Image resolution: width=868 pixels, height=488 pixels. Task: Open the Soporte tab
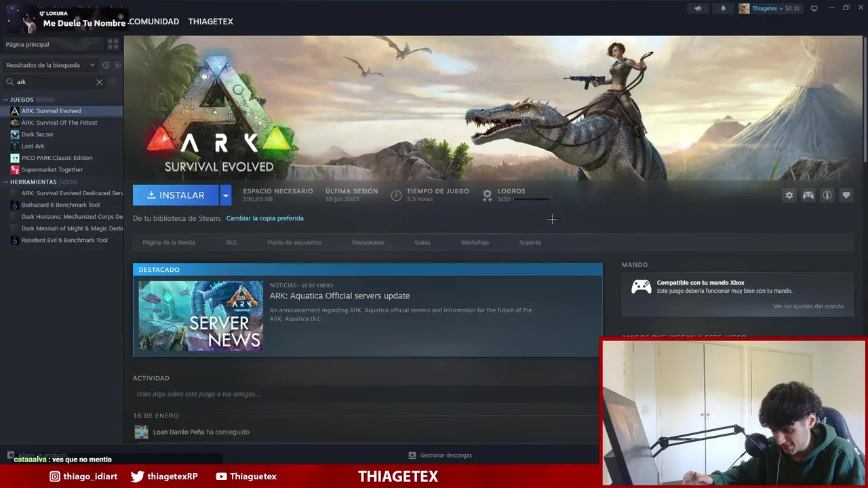tap(530, 243)
